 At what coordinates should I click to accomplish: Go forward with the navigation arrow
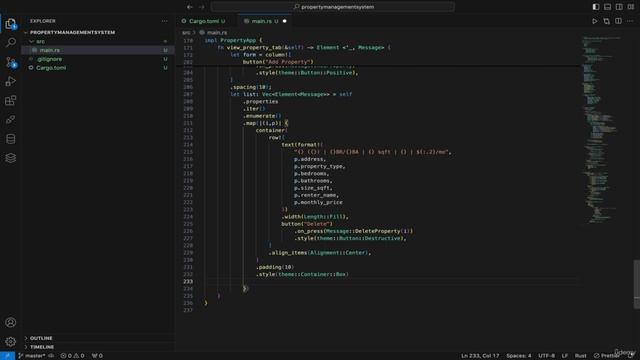[202, 7]
